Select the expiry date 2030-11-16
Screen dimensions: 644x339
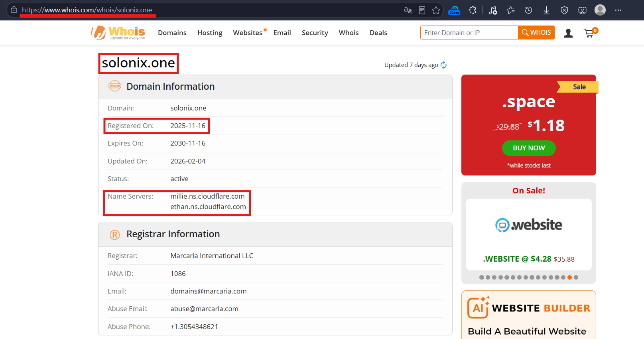click(x=188, y=143)
